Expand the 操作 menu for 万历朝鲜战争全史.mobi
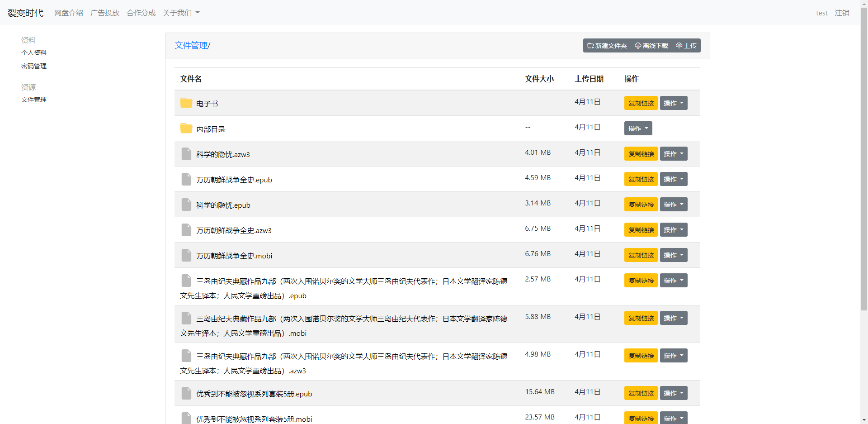 pyautogui.click(x=673, y=255)
